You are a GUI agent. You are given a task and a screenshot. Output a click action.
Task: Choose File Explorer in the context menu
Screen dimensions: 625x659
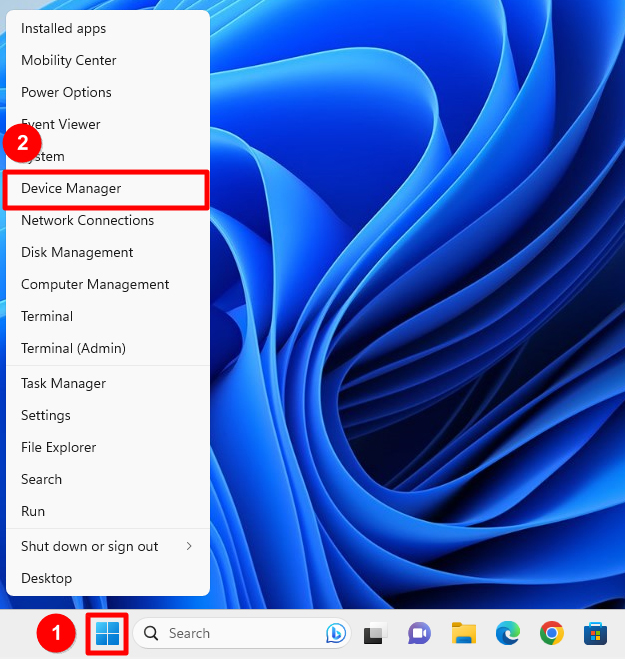pos(108,447)
